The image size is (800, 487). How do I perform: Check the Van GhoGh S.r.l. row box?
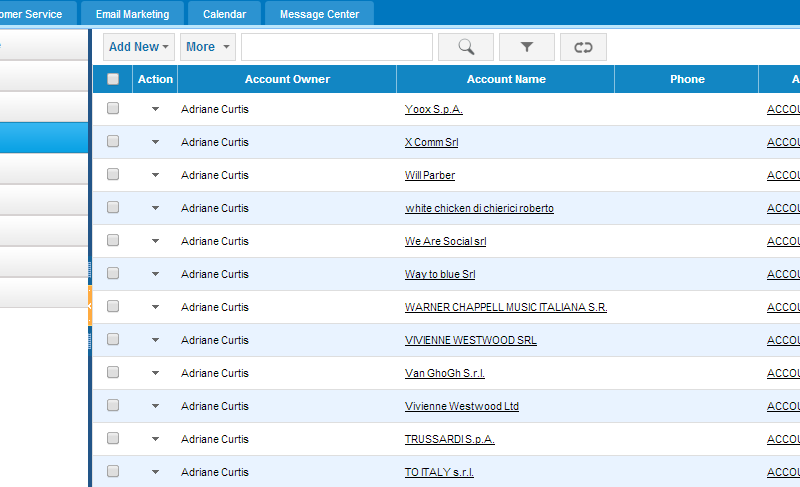(x=113, y=372)
